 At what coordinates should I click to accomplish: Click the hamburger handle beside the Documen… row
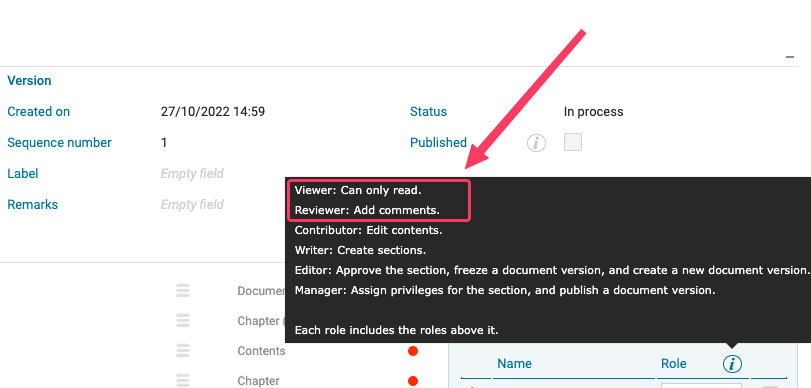(x=183, y=291)
